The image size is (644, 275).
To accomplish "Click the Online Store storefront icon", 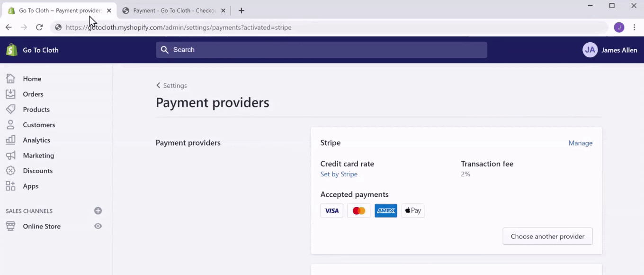I will tap(10, 226).
